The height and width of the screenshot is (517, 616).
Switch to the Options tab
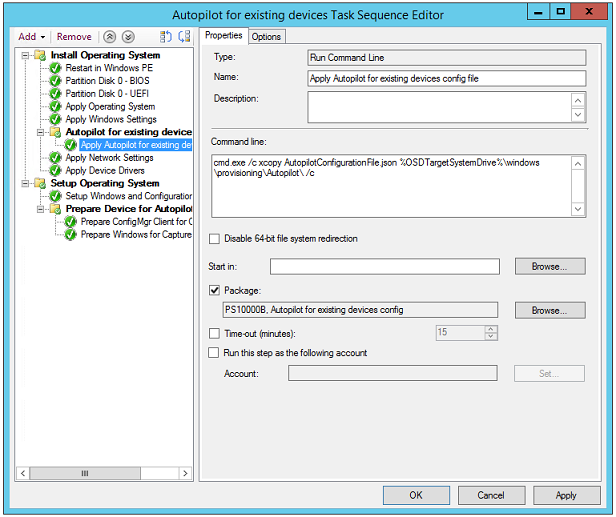click(x=266, y=37)
